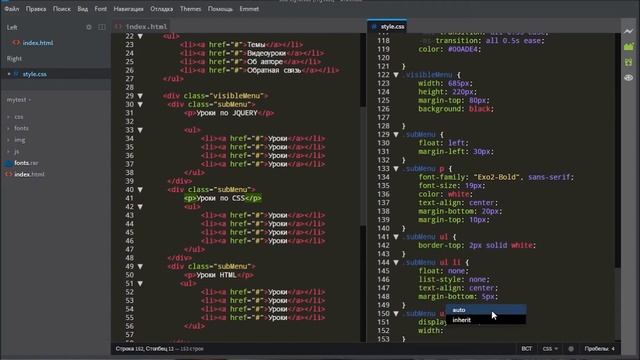640x360 pixels.
Task: Open the Навигация menu
Action: coord(129,9)
